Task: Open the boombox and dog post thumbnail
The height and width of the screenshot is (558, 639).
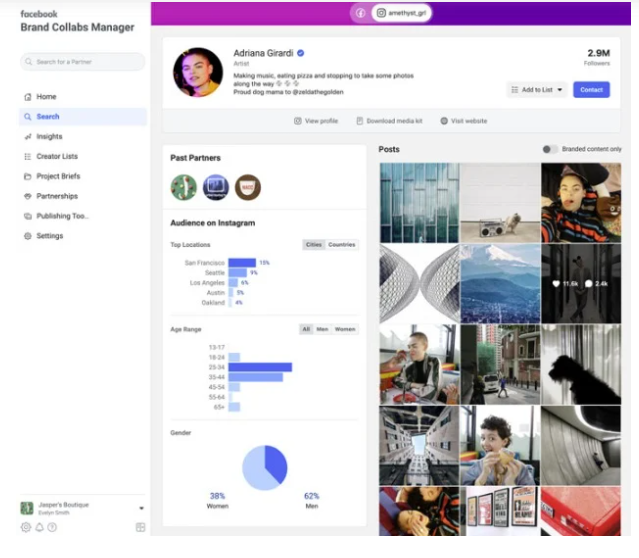Action: [x=500, y=203]
